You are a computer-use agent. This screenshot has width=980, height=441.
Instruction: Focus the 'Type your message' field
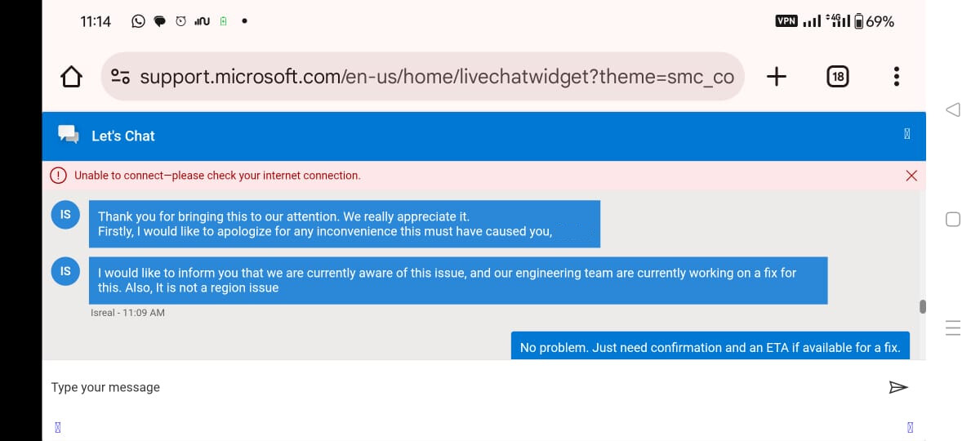(457, 387)
